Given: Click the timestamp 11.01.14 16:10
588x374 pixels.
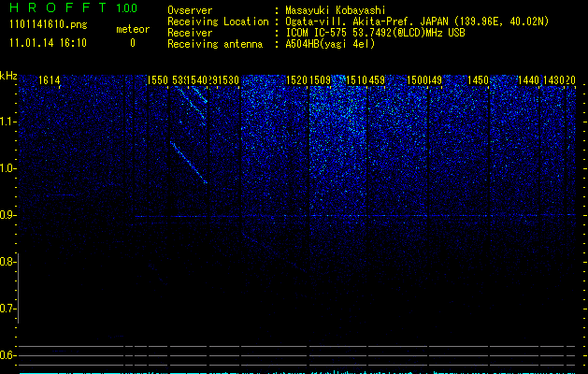Looking at the screenshot, I should tap(48, 43).
